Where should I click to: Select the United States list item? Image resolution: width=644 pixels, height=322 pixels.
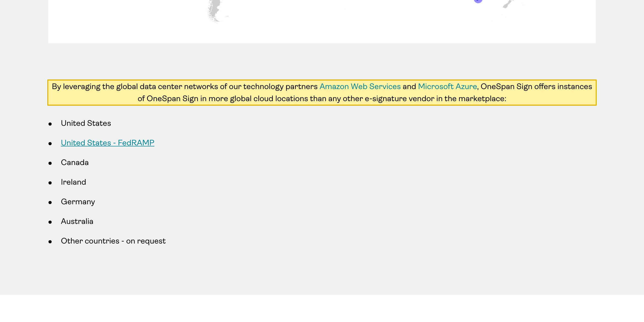click(86, 123)
